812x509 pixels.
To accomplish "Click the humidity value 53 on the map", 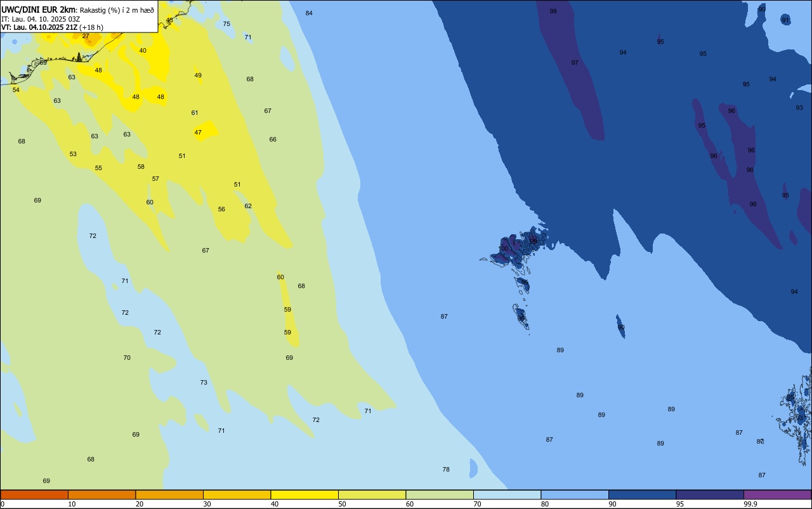I will coord(73,154).
